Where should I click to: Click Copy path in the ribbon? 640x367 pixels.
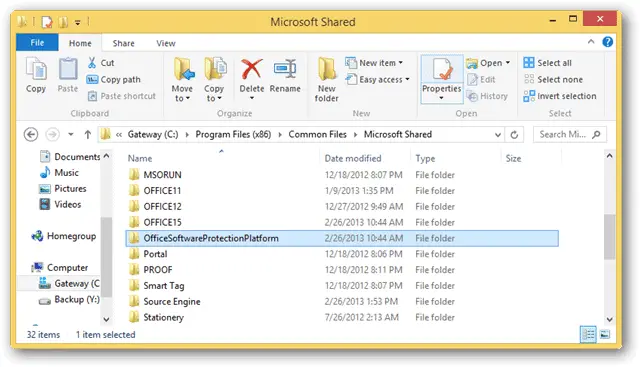click(113, 80)
